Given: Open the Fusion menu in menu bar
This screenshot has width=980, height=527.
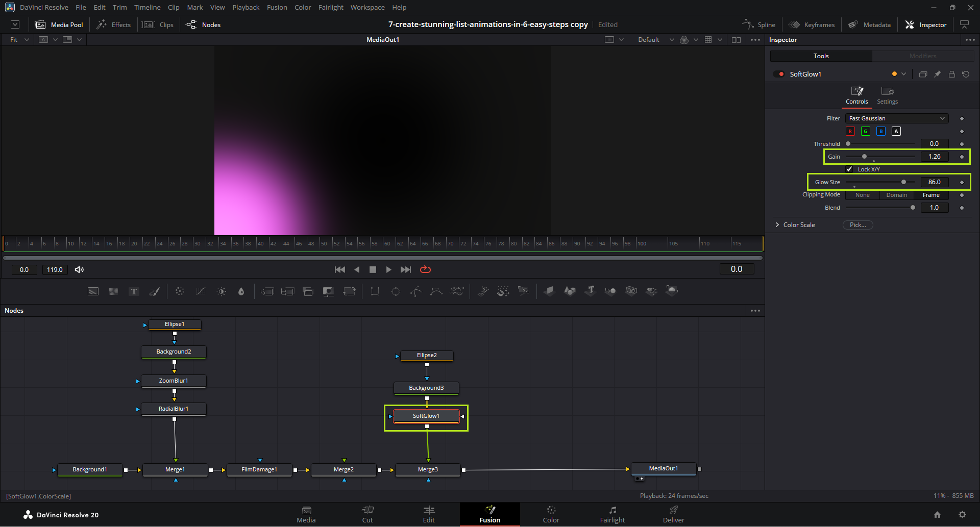Looking at the screenshot, I should click(x=277, y=7).
